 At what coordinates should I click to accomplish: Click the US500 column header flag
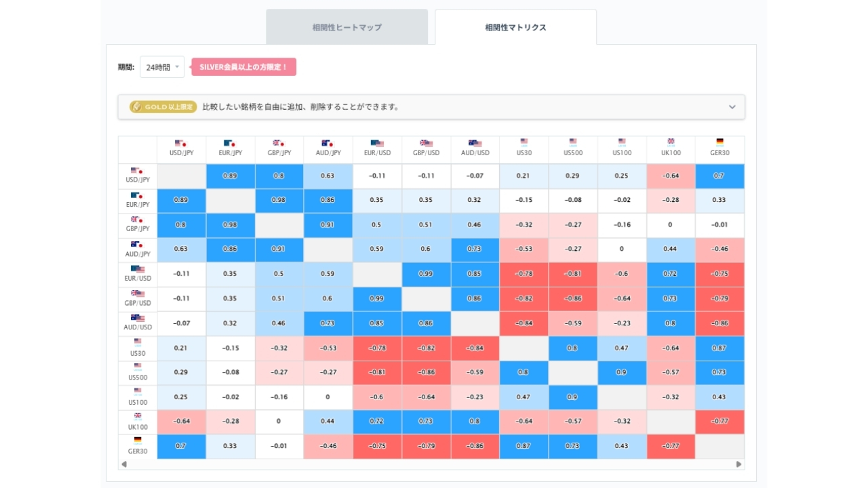[x=573, y=142]
